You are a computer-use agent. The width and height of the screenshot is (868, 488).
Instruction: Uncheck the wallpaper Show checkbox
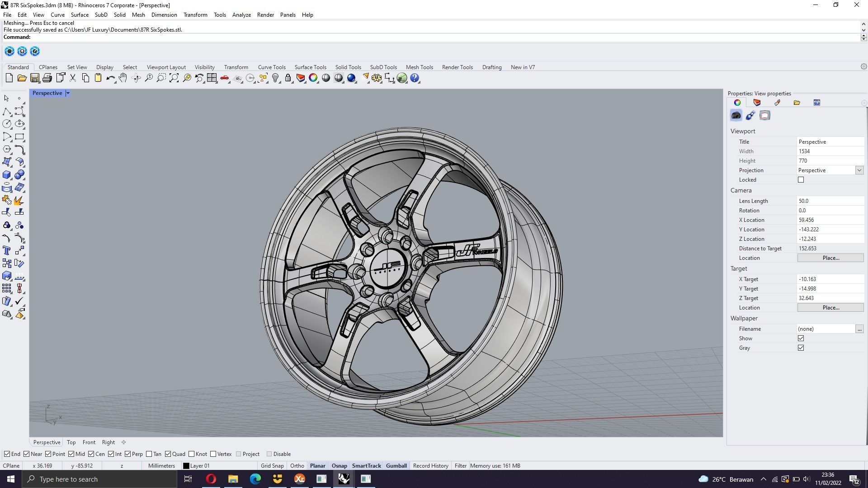(x=801, y=338)
